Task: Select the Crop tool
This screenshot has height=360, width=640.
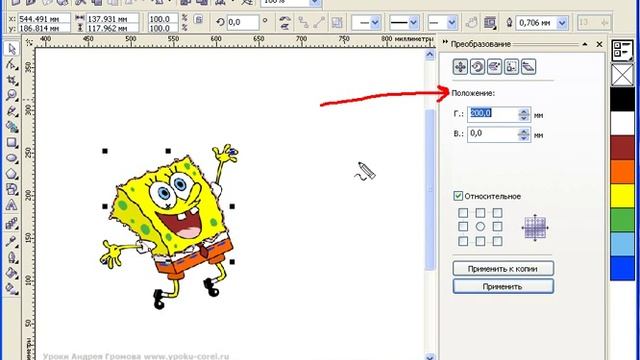Action: click(x=11, y=80)
